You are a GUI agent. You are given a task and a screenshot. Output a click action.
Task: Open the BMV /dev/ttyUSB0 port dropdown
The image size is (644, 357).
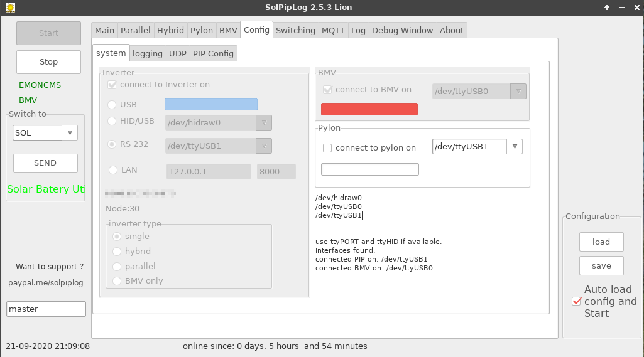[x=518, y=92]
